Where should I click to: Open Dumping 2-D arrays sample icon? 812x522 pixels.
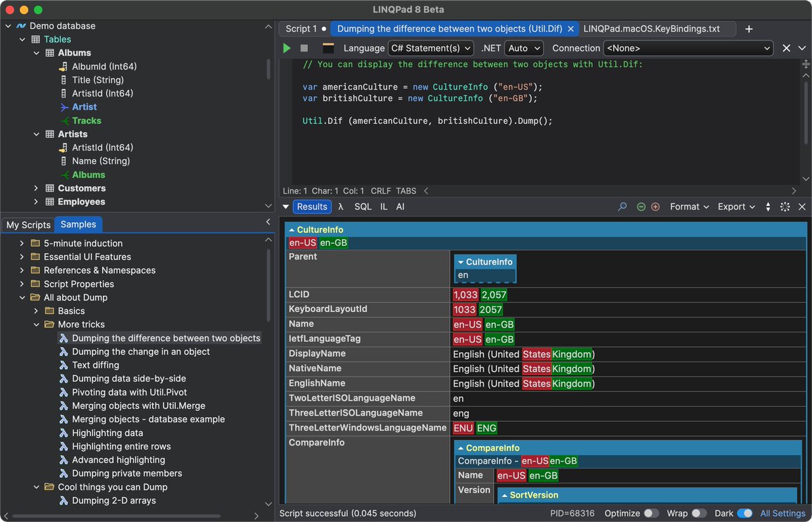point(64,500)
